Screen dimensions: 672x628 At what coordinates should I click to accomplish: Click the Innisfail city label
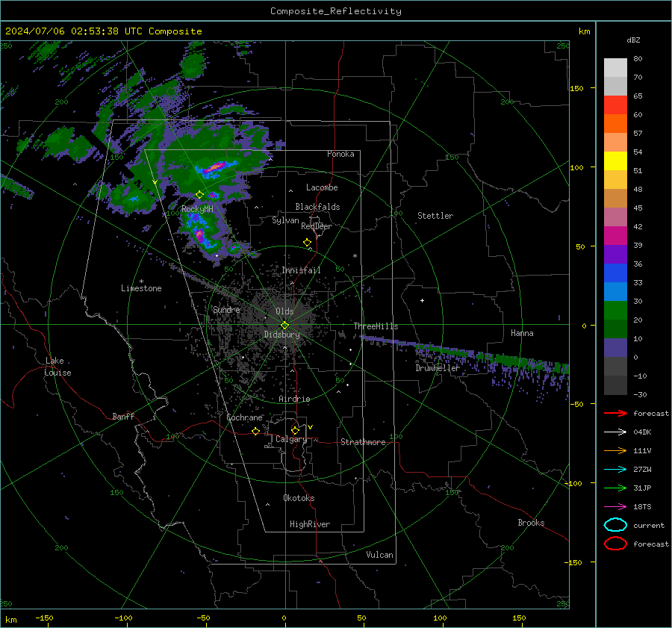(x=301, y=270)
